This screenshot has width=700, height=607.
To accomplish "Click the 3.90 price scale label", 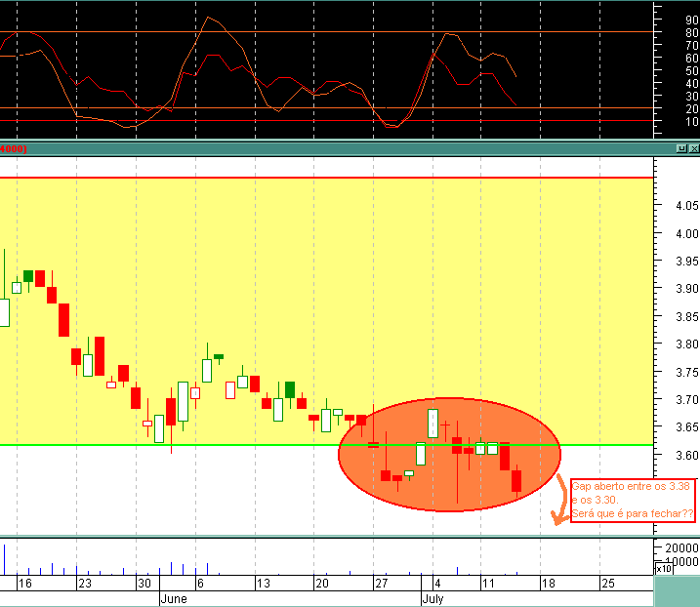I will pyautogui.click(x=687, y=289).
